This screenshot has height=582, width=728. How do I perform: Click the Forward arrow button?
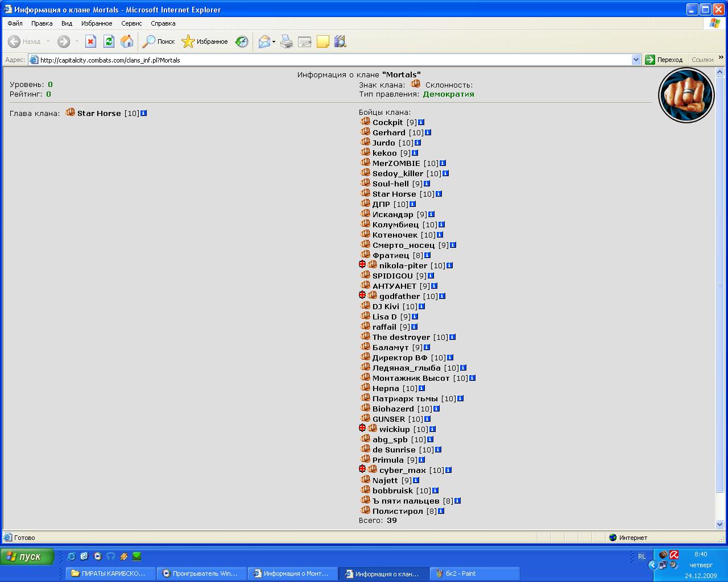click(x=64, y=41)
